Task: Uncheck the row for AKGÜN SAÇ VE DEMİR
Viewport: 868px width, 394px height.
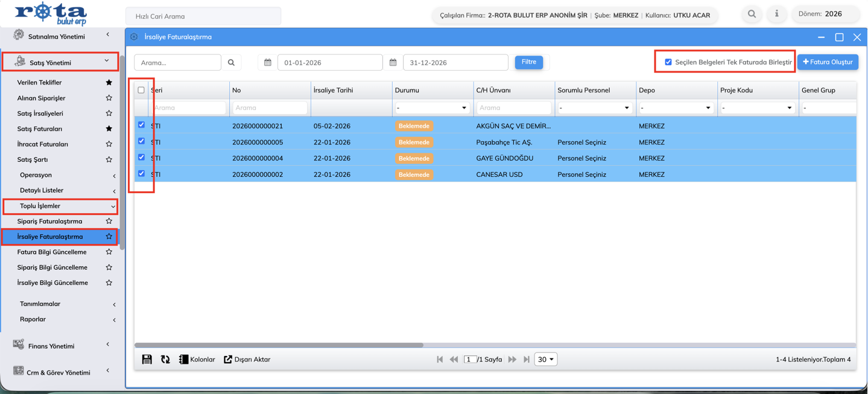Action: 141,125
